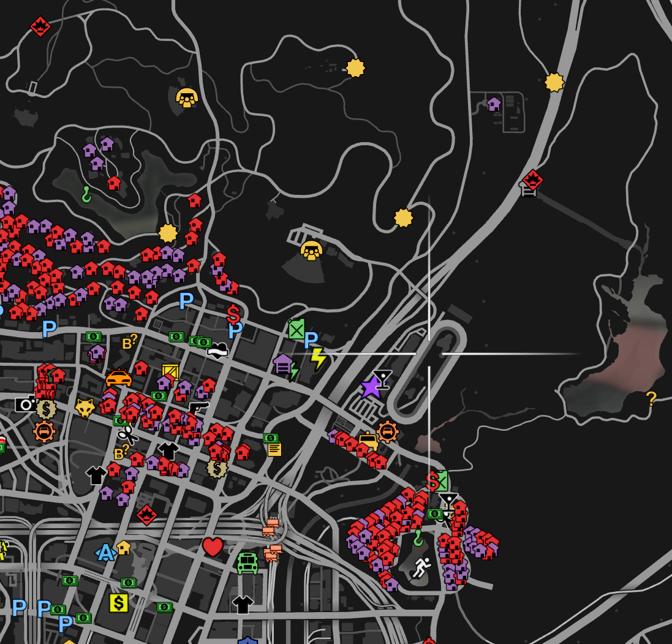Click the red flame diamond marker near Vinewood Hills

coord(40,26)
